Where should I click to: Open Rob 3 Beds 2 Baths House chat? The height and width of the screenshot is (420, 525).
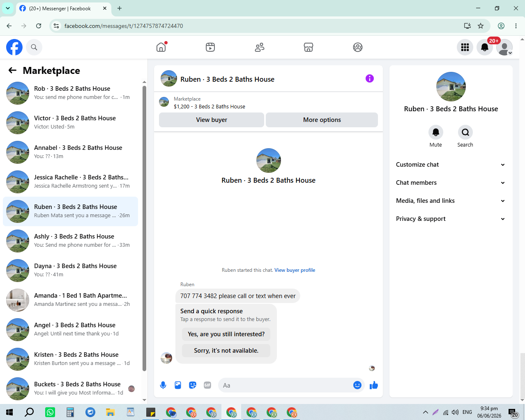point(70,93)
